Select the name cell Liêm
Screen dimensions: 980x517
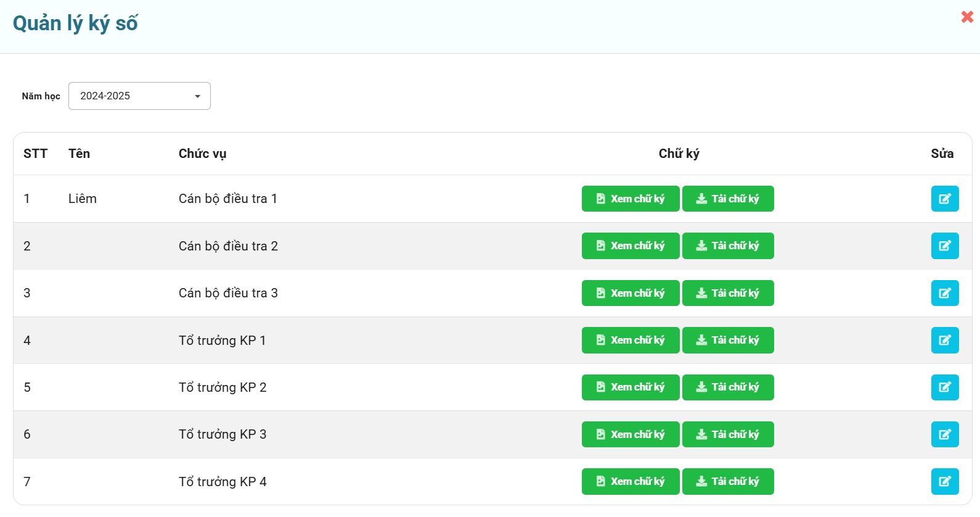pos(83,199)
